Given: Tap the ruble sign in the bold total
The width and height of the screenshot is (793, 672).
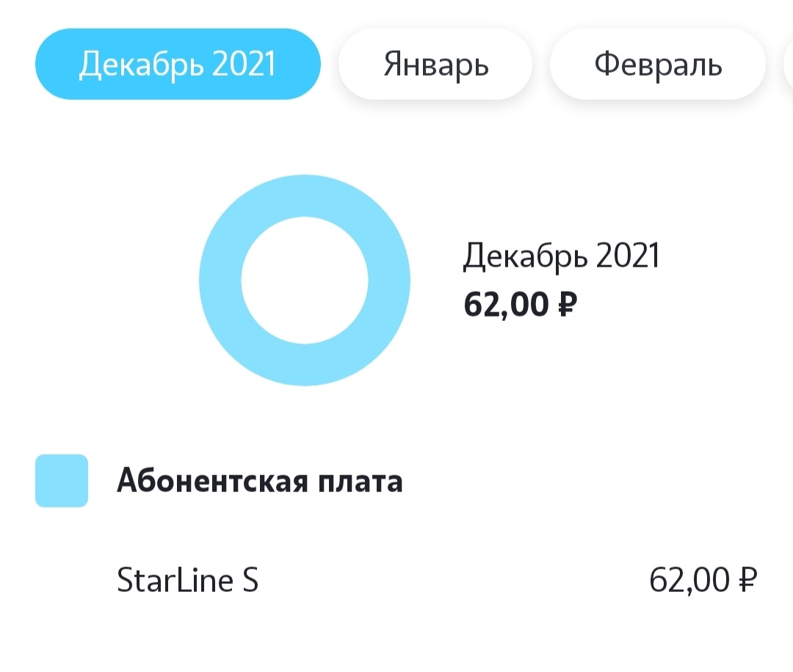Looking at the screenshot, I should 564,303.
